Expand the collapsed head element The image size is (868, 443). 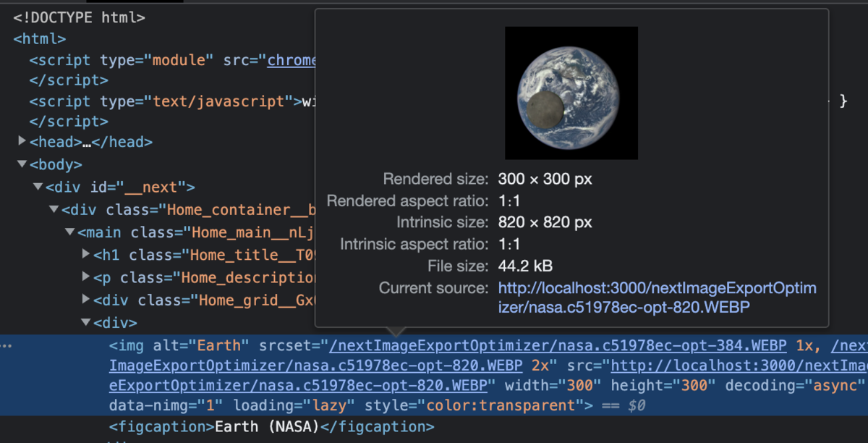tap(21, 143)
